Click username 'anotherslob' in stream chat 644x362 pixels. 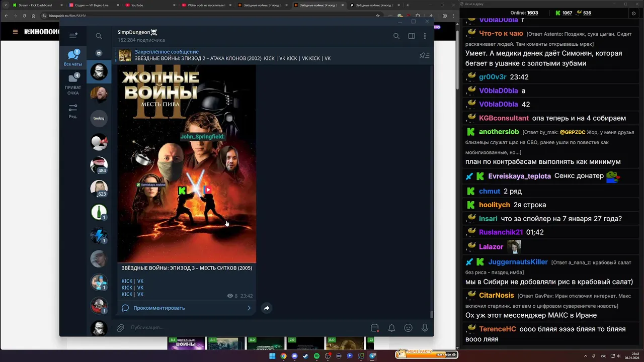click(x=499, y=132)
